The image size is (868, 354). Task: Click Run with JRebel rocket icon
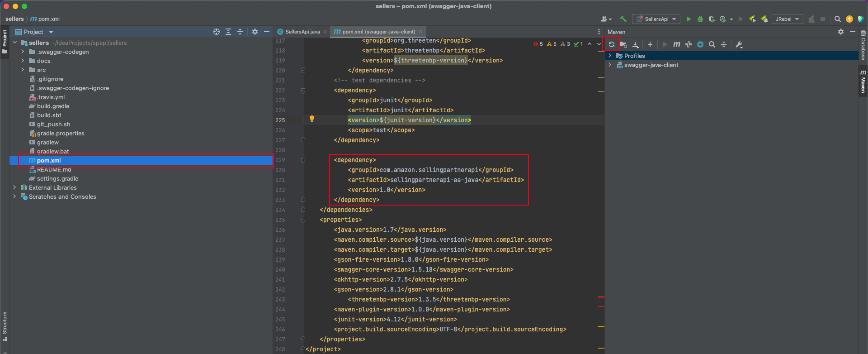[x=752, y=19]
